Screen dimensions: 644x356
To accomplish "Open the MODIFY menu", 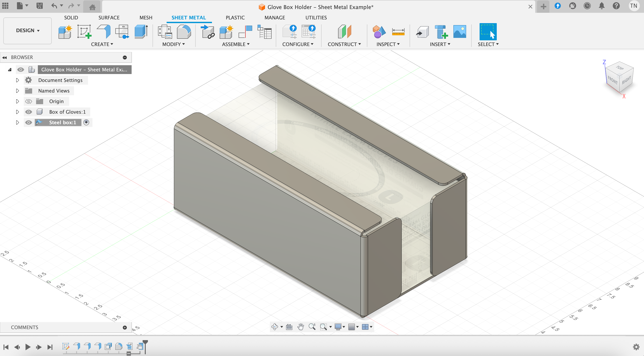I will (x=173, y=44).
